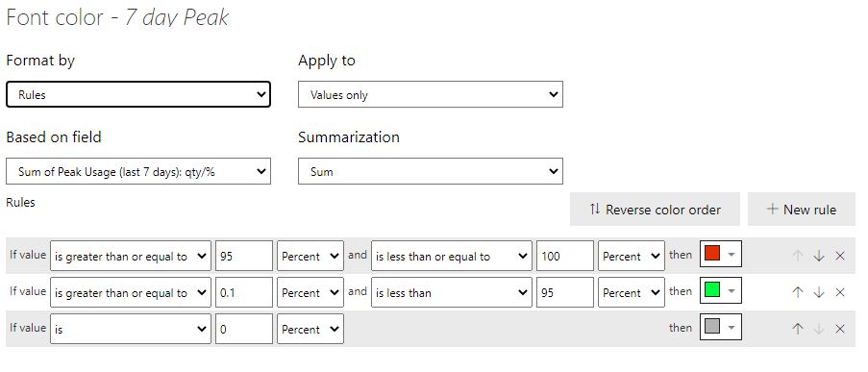868x372 pixels.
Task: Move the gray 'is 0' rule up
Action: 797,329
